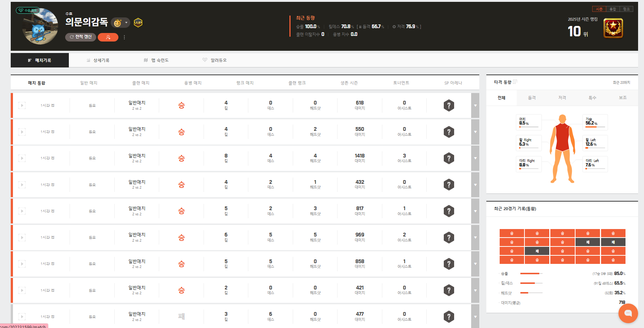Open the three-dot more options menu
This screenshot has width=644, height=328.
pos(124,37)
